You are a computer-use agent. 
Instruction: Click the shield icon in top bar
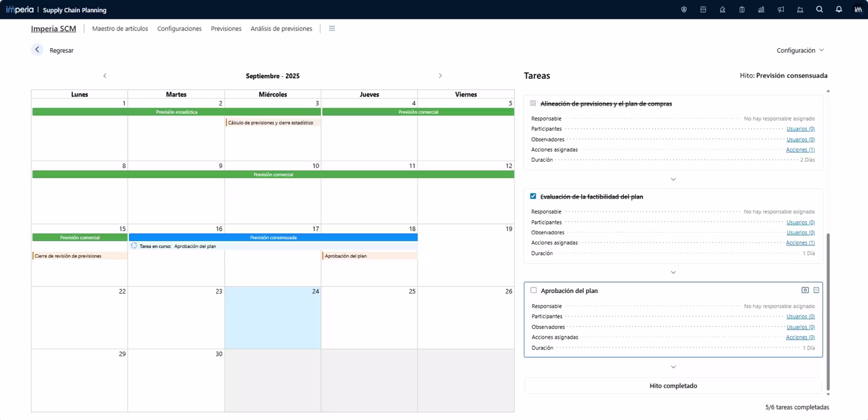point(684,10)
